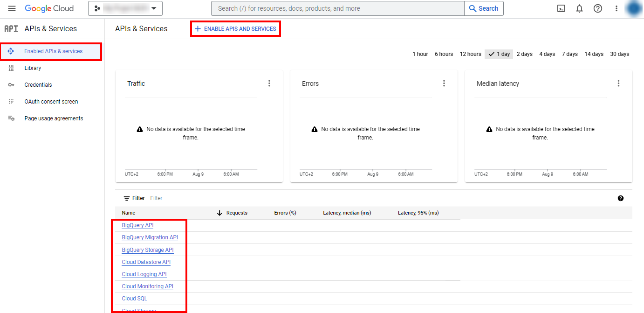Open Median latency chart options menu
This screenshot has height=313, width=644.
[x=618, y=83]
